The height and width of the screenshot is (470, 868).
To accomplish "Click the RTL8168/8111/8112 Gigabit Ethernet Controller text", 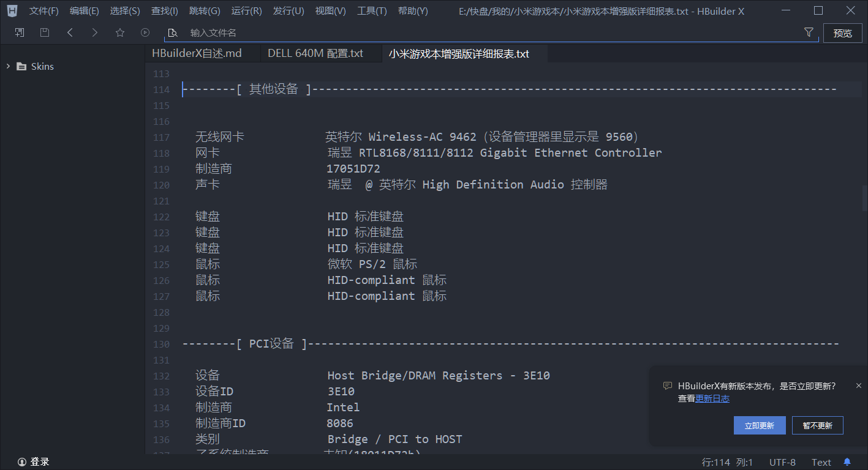I will tap(510, 153).
